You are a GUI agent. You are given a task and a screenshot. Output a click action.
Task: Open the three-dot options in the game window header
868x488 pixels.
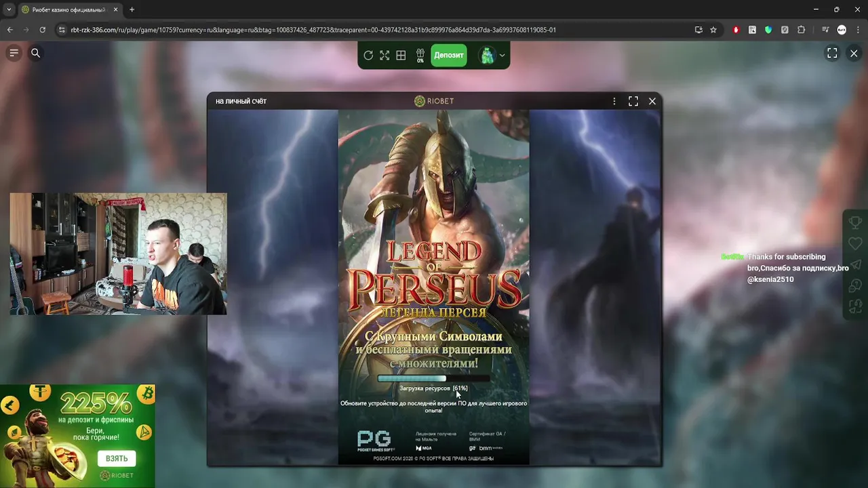614,101
